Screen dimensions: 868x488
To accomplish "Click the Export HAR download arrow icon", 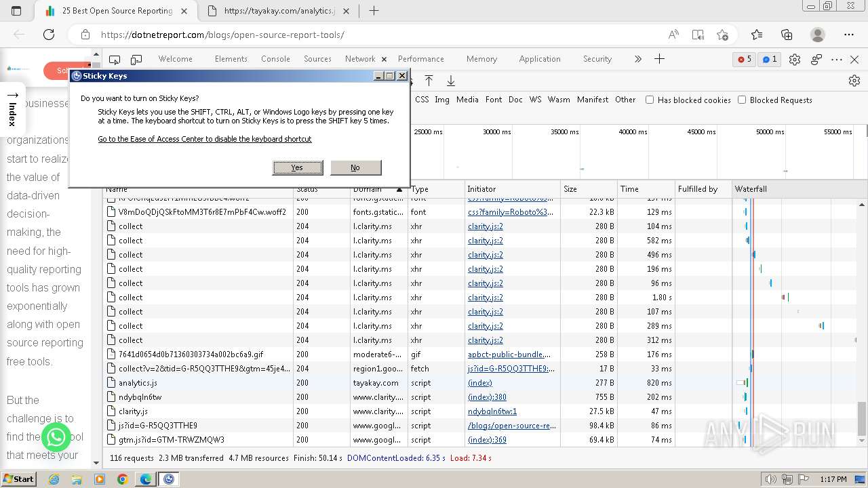I will coord(451,81).
